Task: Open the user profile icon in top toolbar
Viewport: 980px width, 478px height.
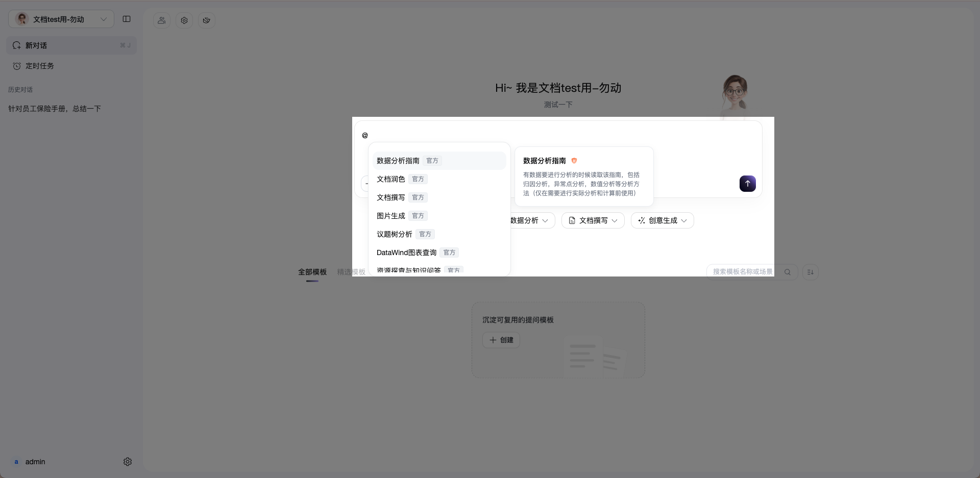Action: (162, 20)
